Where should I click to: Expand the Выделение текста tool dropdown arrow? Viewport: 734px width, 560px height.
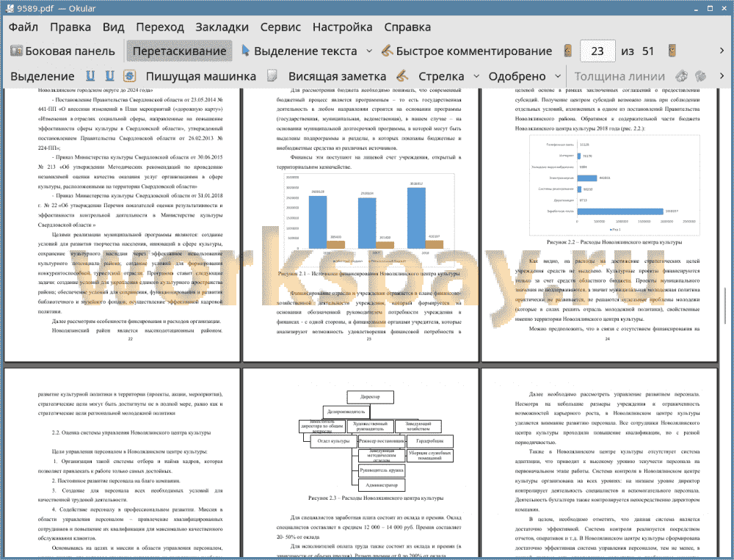click(369, 51)
